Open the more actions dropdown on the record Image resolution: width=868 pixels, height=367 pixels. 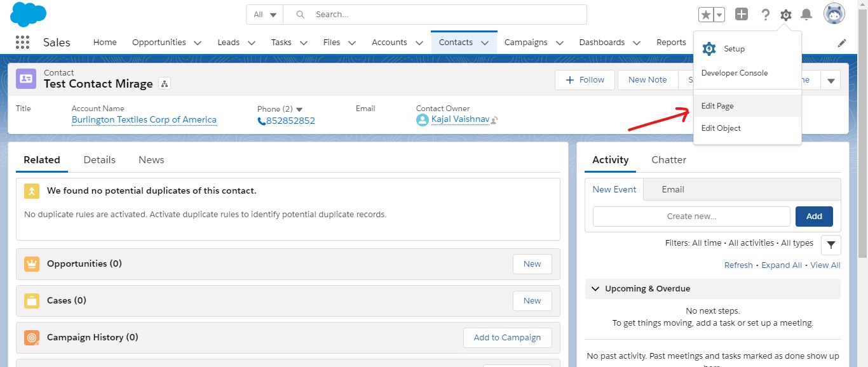tap(831, 80)
